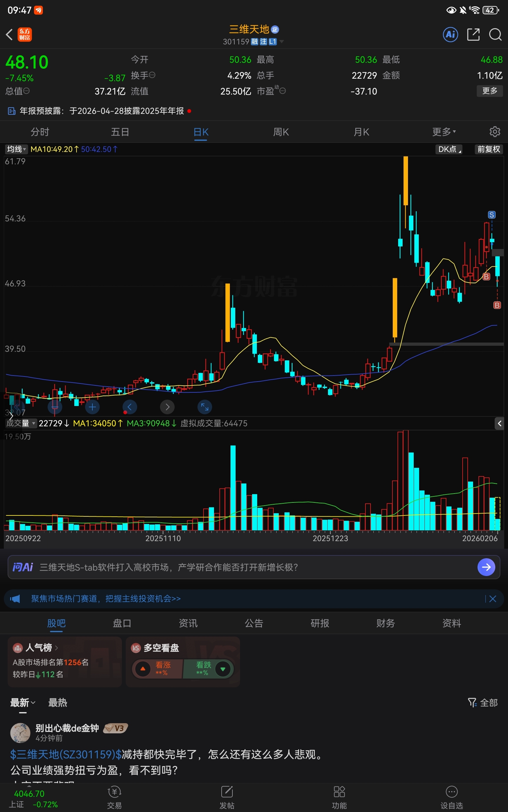This screenshot has height=812, width=508.
Task: Submit 问Ai question with arrow button
Action: click(x=486, y=567)
